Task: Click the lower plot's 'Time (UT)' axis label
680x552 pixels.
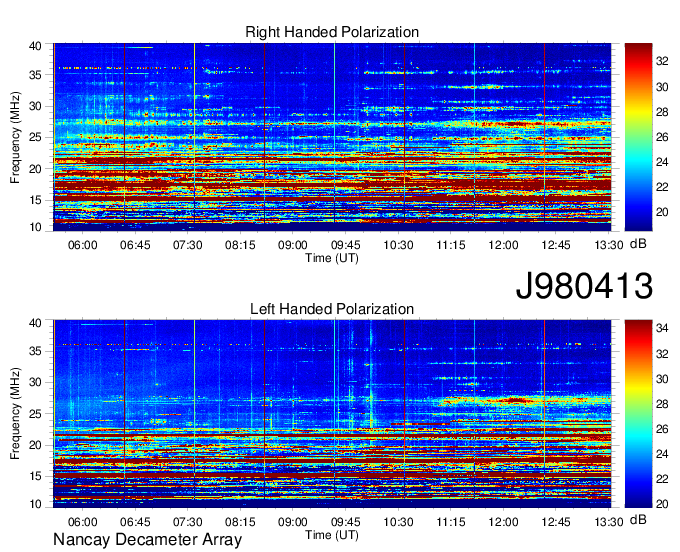Action: [x=332, y=535]
